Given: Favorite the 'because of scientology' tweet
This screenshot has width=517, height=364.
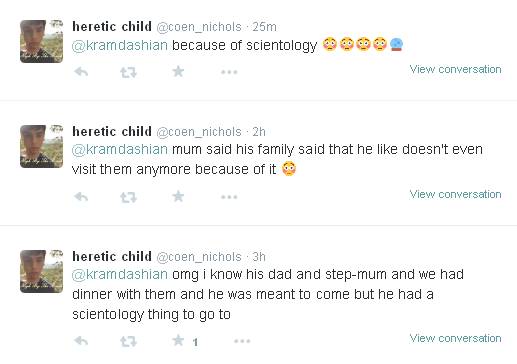Looking at the screenshot, I should coord(178,71).
